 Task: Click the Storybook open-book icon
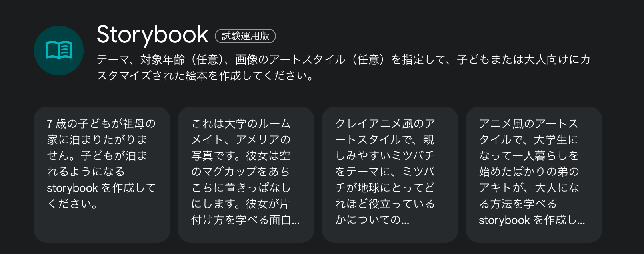(59, 50)
